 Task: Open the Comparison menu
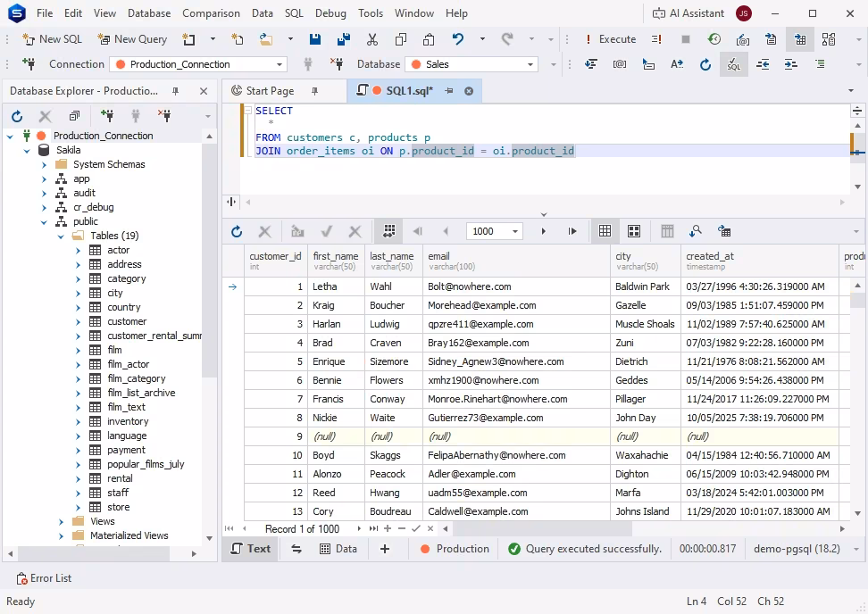pos(211,13)
